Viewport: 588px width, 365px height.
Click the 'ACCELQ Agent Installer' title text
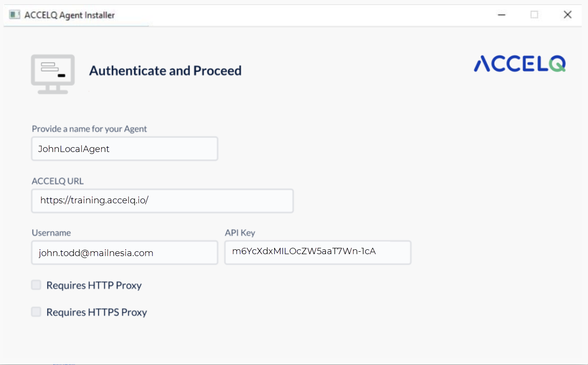(x=69, y=15)
